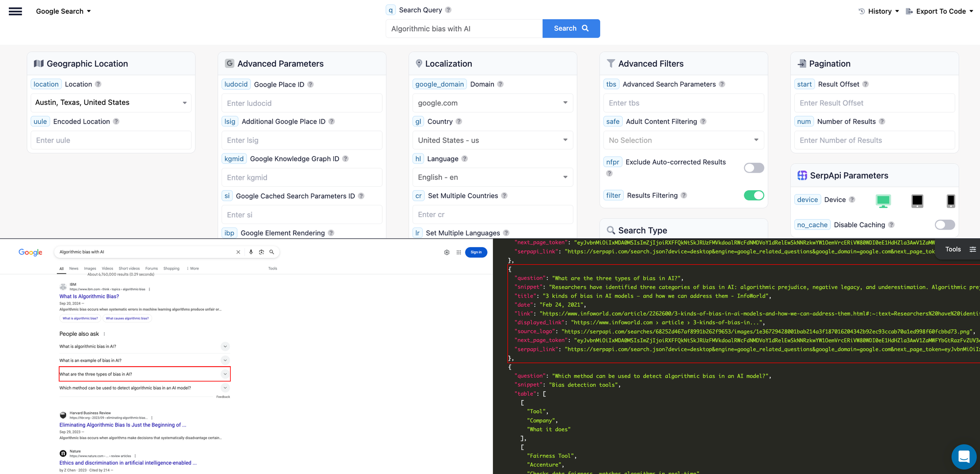Screen dimensions: 980x474
Task: Switch to the Videos tab in Google preview
Action: (x=107, y=269)
